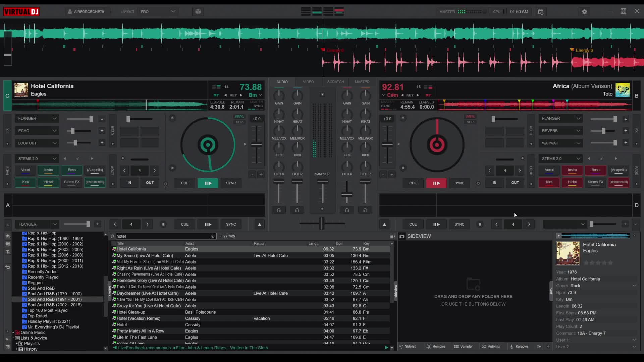This screenshot has height=362, width=644.
Task: Open the Elton John & Leann Rimes recommendation link
Action: 221,348
